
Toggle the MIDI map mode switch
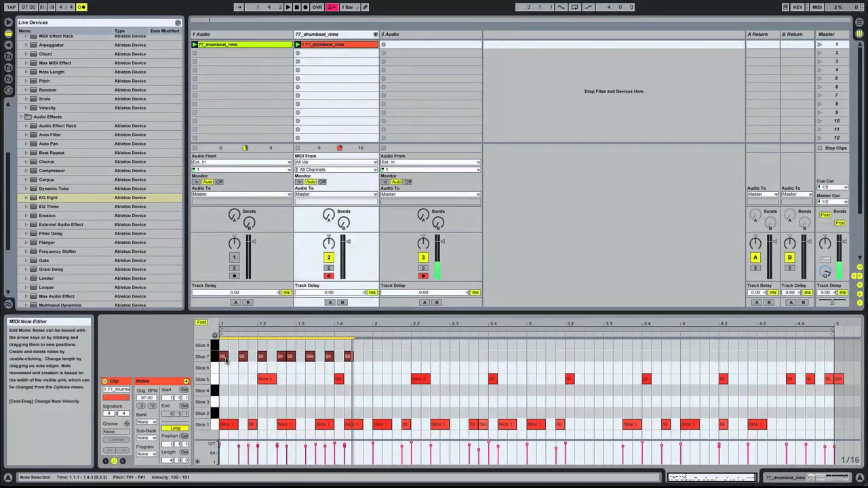pyautogui.click(x=816, y=7)
